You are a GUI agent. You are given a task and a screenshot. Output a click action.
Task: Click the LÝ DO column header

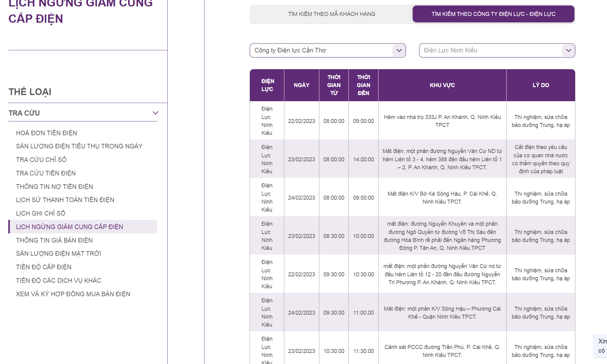(541, 85)
